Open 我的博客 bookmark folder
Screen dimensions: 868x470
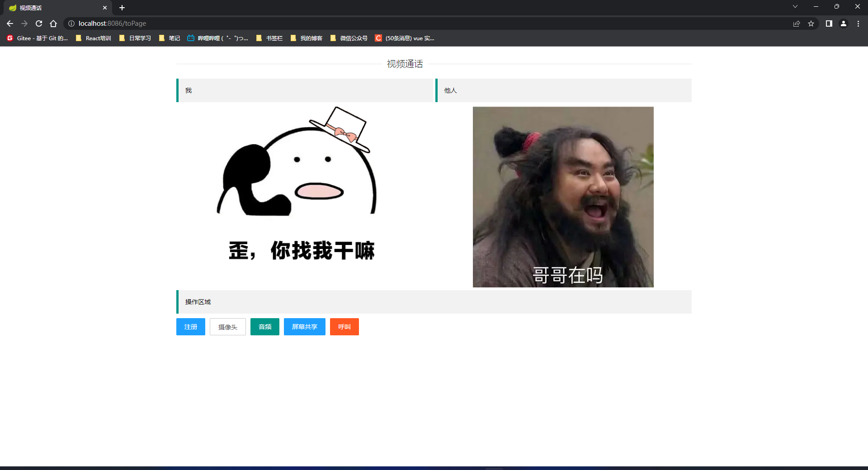pyautogui.click(x=307, y=38)
